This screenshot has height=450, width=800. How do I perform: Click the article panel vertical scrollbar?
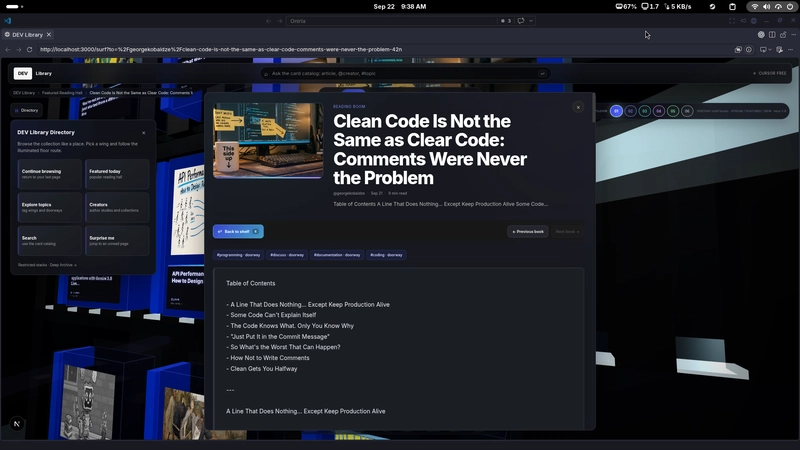(593, 108)
